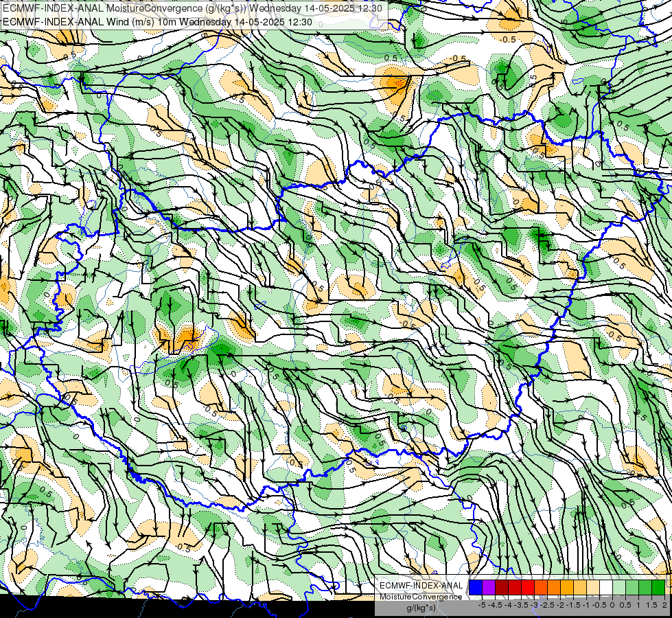Click the -5 legend scale value
The width and height of the screenshot is (672, 618).
coord(482,605)
